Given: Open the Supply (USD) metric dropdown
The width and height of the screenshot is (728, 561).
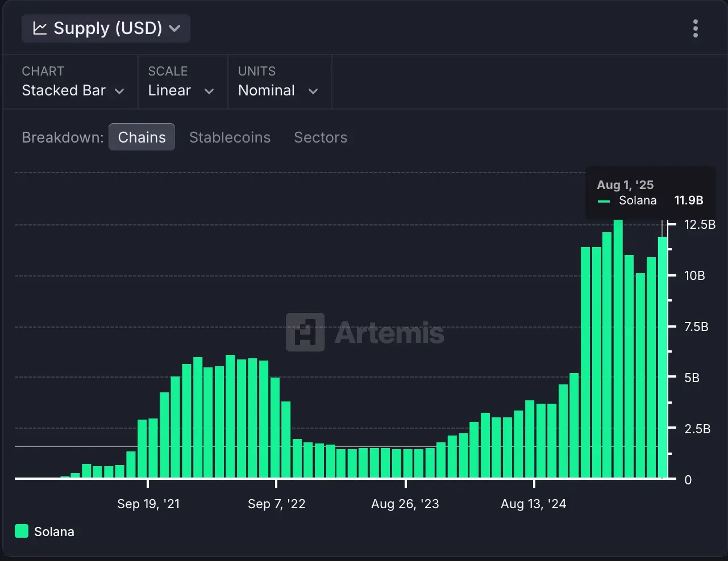Looking at the screenshot, I should point(105,28).
